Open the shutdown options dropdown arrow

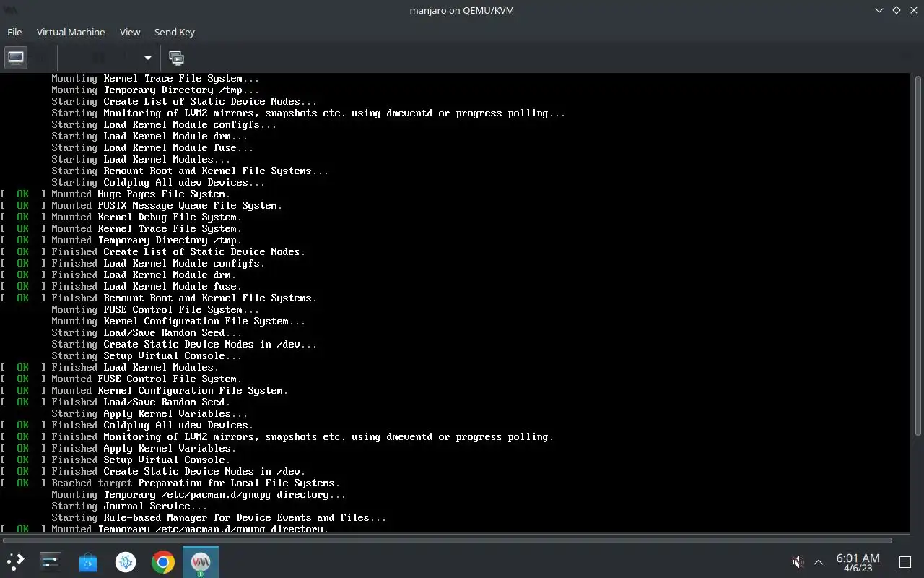pos(147,58)
